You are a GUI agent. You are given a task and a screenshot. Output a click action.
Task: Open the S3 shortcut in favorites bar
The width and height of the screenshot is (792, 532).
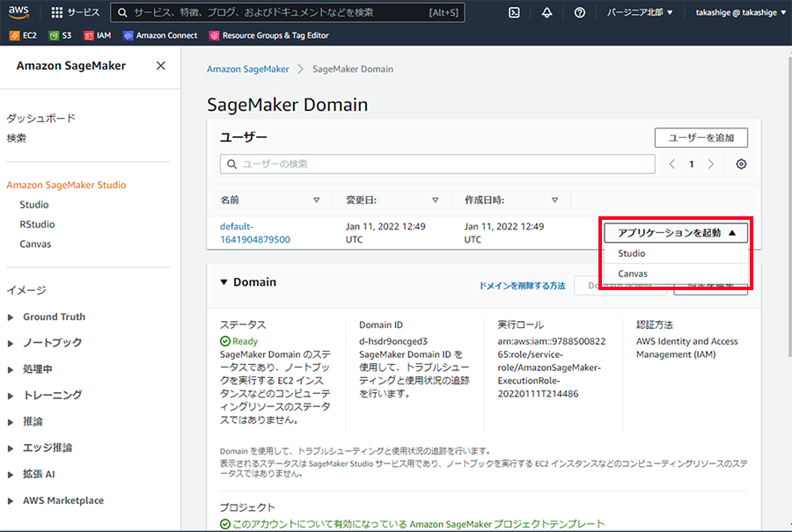tap(60, 35)
